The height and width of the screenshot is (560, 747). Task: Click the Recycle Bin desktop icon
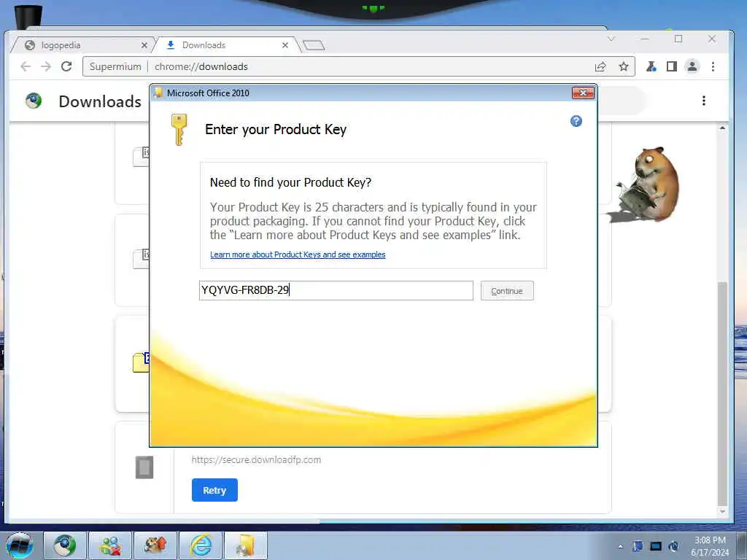(x=28, y=16)
